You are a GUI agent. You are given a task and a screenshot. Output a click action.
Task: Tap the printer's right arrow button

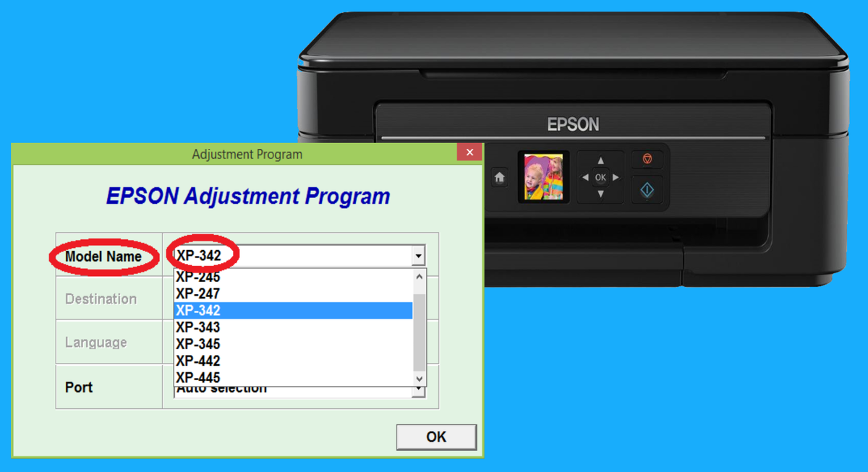pyautogui.click(x=616, y=178)
